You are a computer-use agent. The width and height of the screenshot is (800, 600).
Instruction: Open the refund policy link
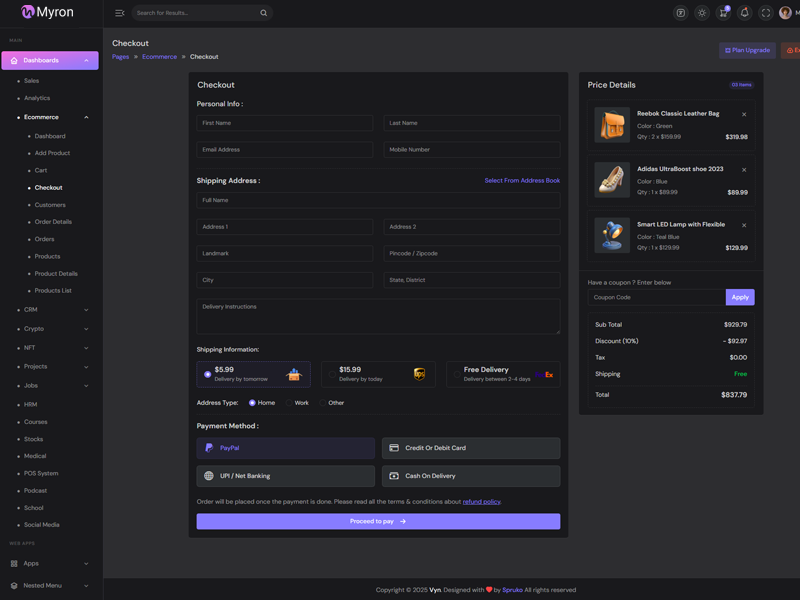point(481,502)
